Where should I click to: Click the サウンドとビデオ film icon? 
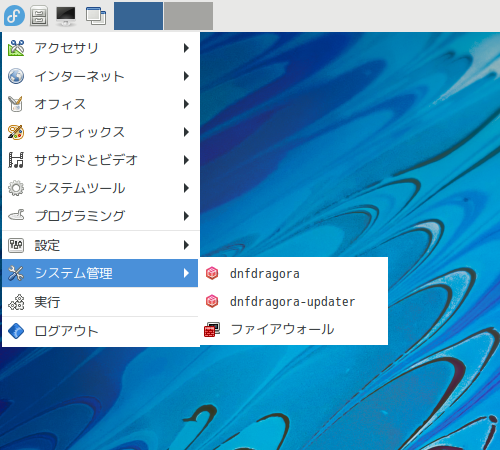16,160
